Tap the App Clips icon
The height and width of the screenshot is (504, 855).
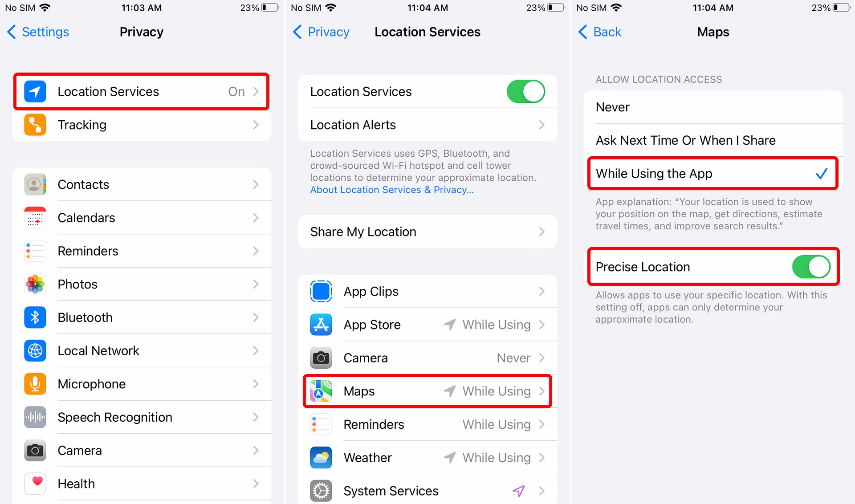pyautogui.click(x=321, y=291)
